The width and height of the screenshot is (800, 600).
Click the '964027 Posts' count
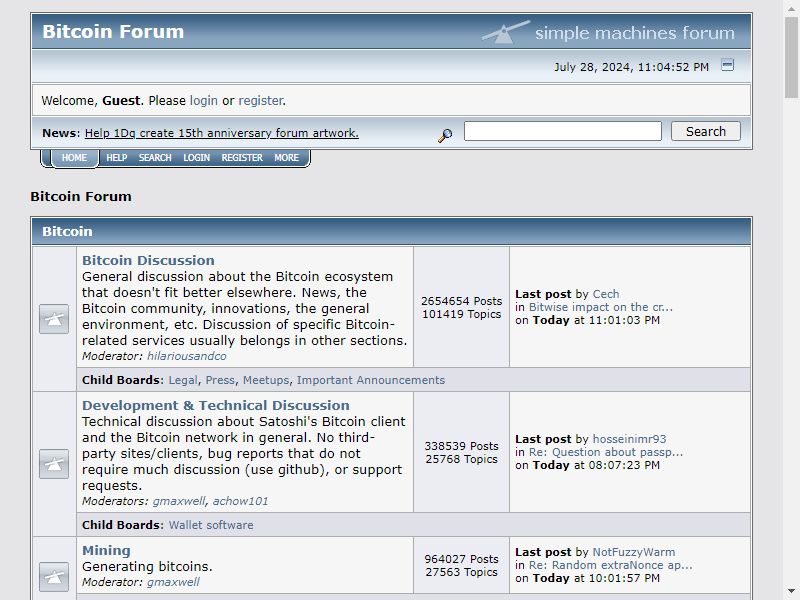pos(462,559)
